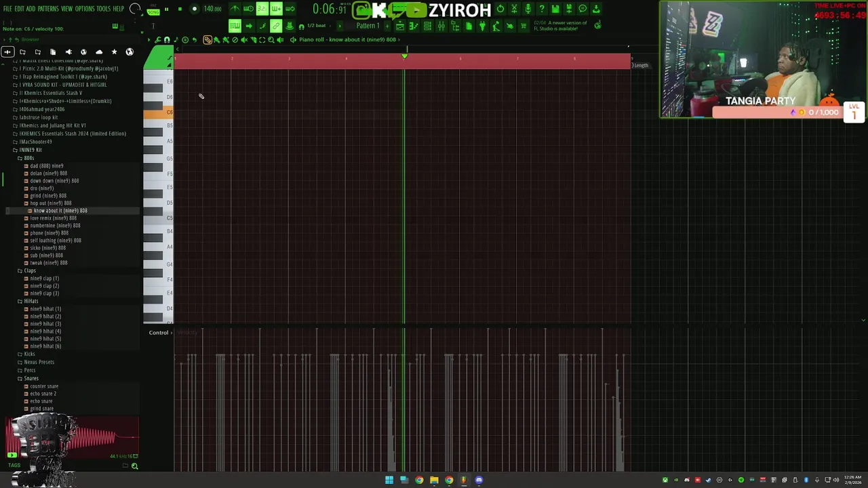Image resolution: width=868 pixels, height=488 pixels.
Task: Open the FILE menu
Action: pyautogui.click(x=7, y=9)
